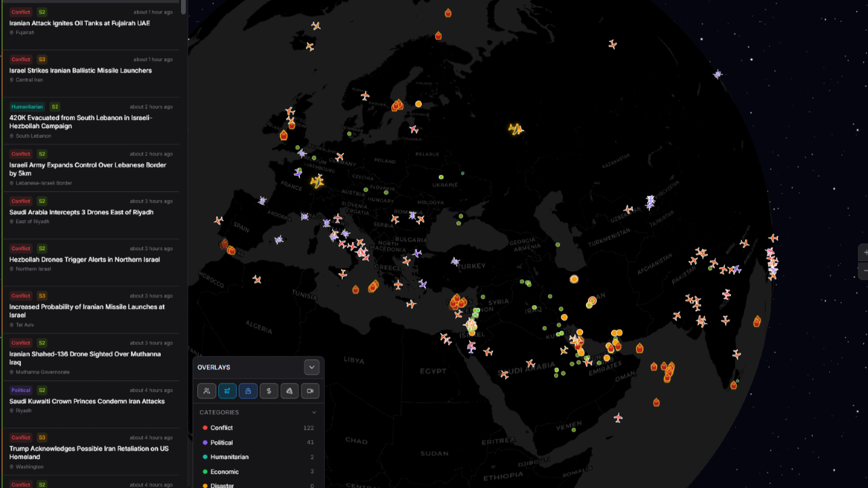
Task: Collapse the Categories section
Action: (x=313, y=412)
